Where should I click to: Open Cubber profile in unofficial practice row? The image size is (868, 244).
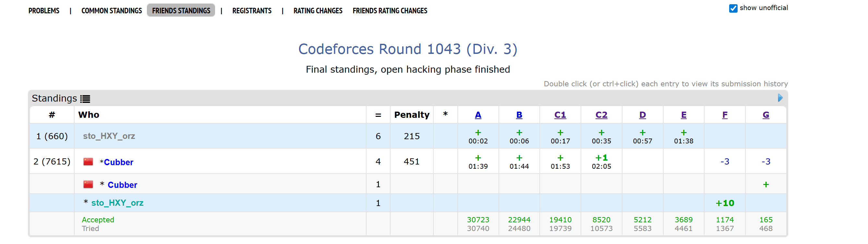(x=122, y=185)
